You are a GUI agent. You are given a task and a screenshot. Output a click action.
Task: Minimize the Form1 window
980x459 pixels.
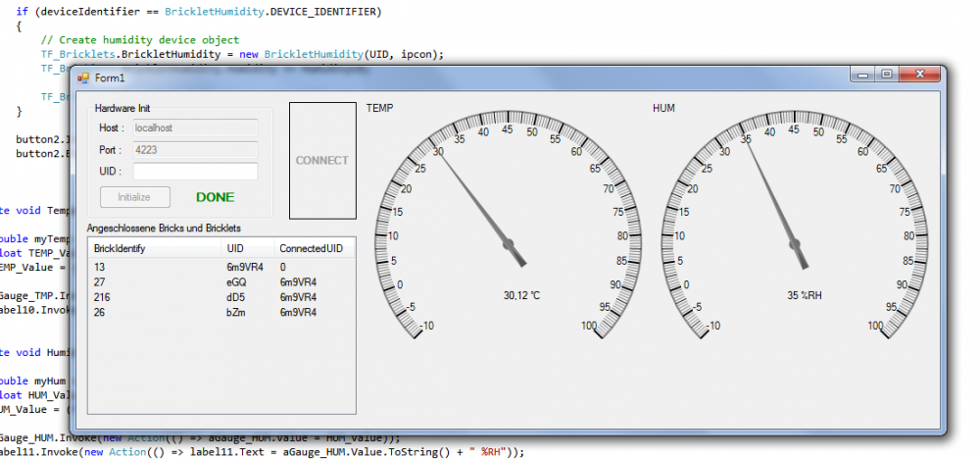(863, 75)
